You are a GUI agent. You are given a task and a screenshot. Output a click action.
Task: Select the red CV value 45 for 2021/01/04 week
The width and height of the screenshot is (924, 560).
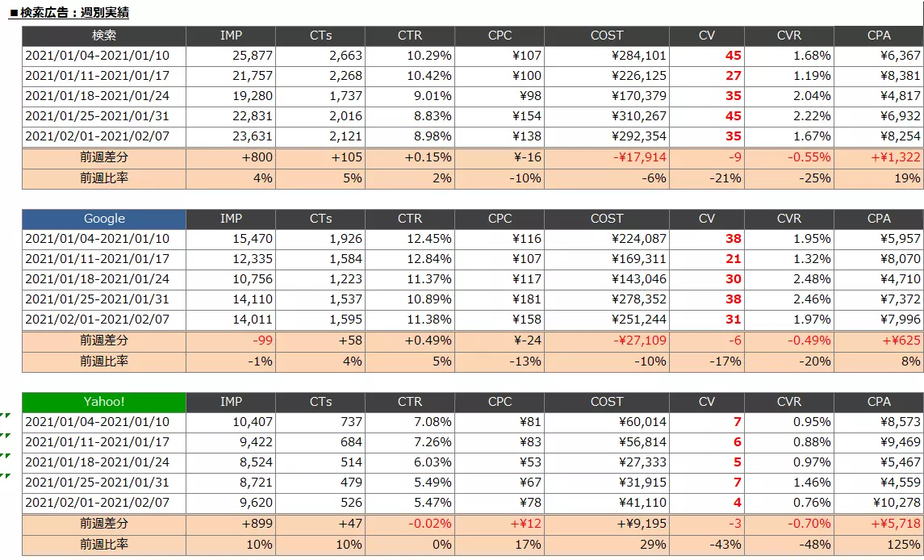pyautogui.click(x=707, y=56)
